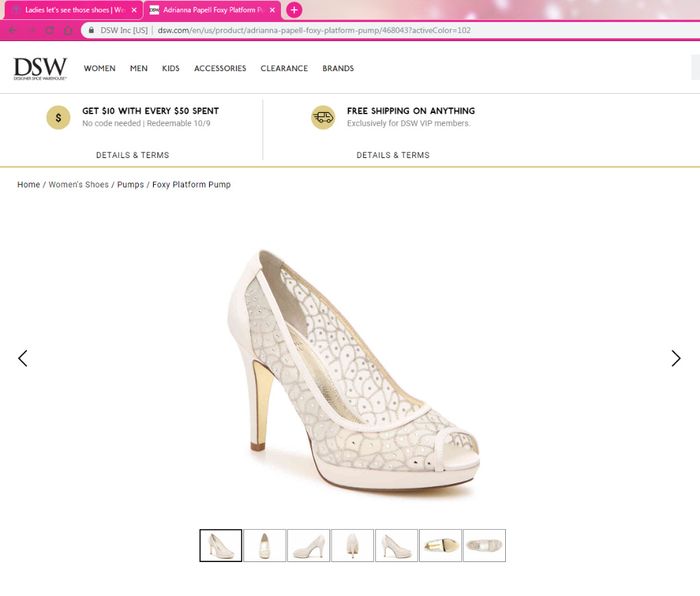This screenshot has height=596, width=700.
Task: Open a new browser tab
Action: 294,10
